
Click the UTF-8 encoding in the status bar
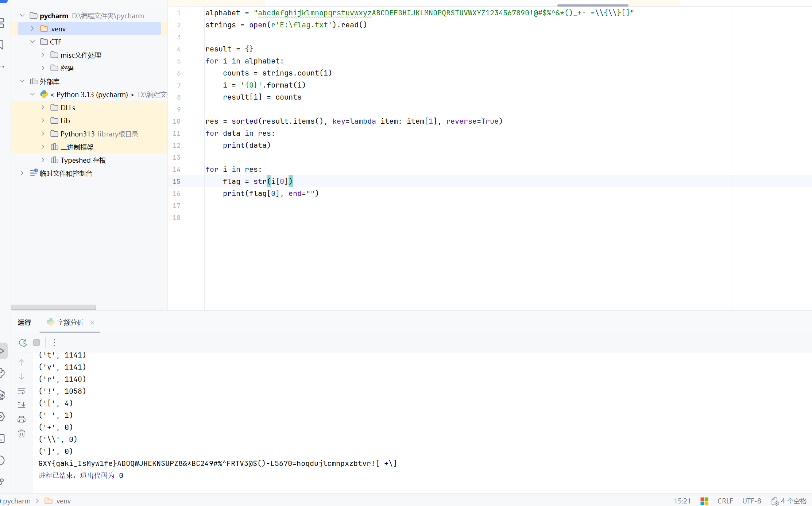tap(751, 501)
